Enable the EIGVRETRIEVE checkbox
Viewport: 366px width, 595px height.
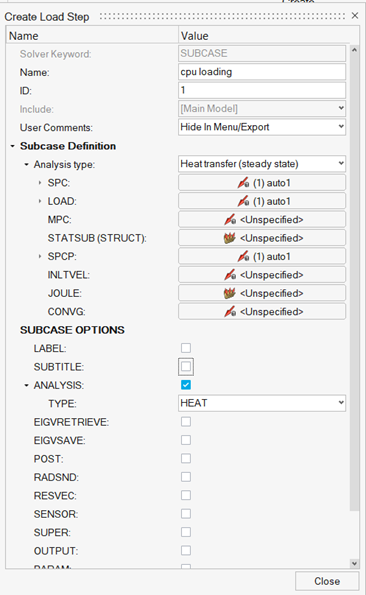pyautogui.click(x=186, y=422)
